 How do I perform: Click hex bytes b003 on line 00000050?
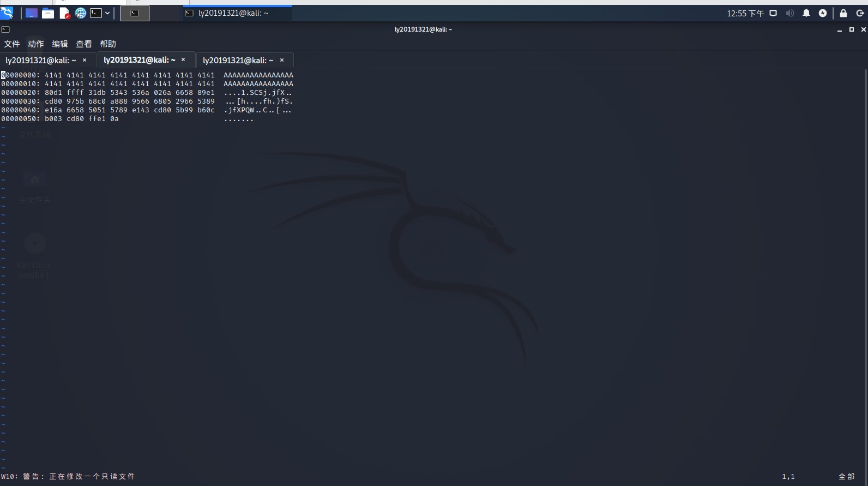(x=53, y=119)
